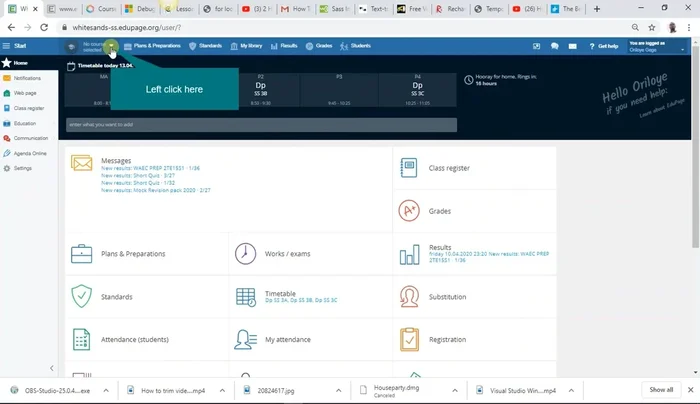Viewport: 700px width, 404px height.
Task: Click the Plans & Preparations briefcase tile icon
Action: tap(81, 254)
